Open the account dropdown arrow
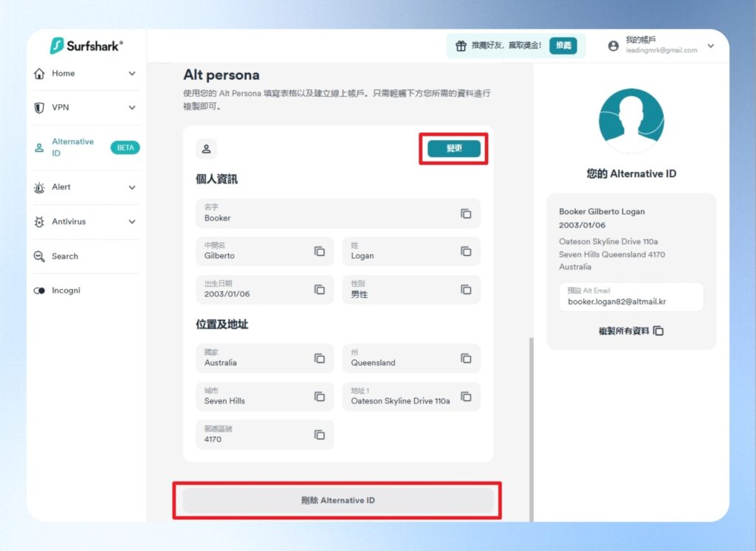 (711, 46)
